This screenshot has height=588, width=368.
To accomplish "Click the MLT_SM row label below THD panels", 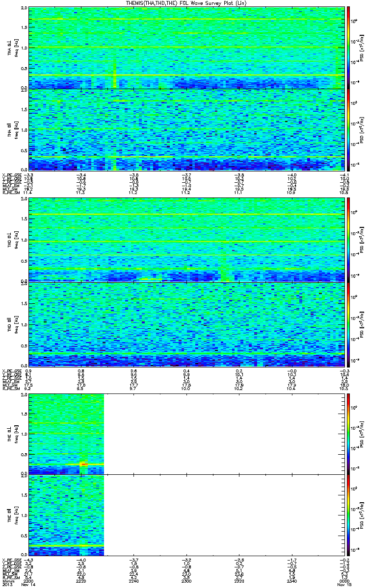I will point(10,384).
